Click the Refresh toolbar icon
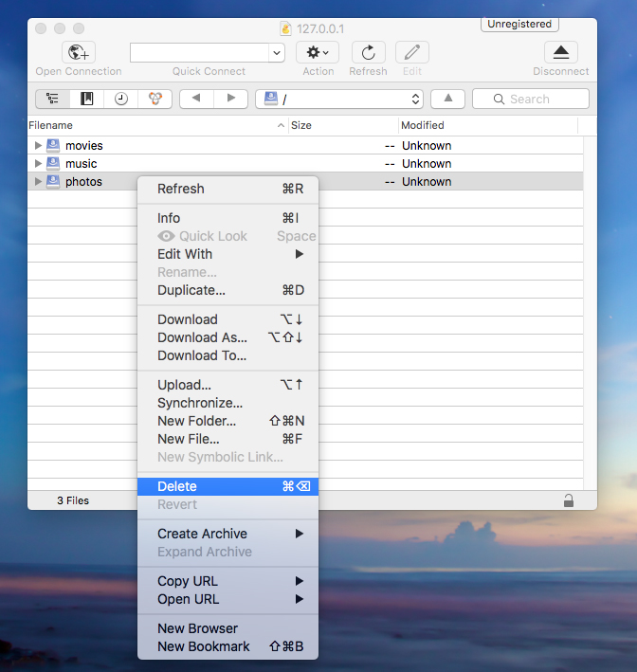This screenshot has height=672, width=637. tap(368, 53)
